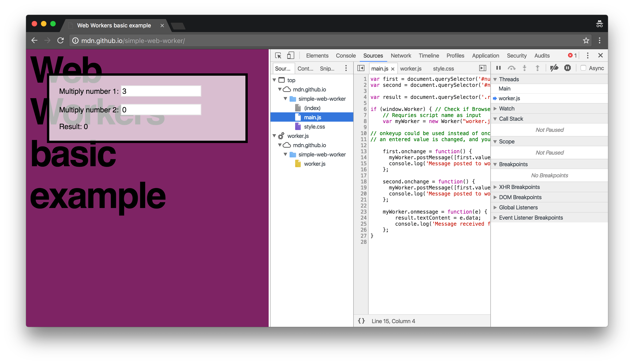
Task: Click the step over function icon
Action: point(511,68)
